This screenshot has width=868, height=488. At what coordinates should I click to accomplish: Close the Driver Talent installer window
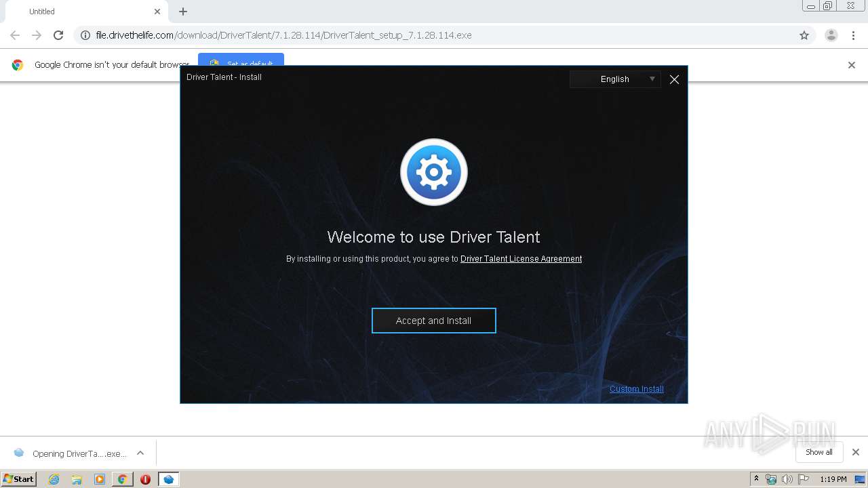(674, 79)
